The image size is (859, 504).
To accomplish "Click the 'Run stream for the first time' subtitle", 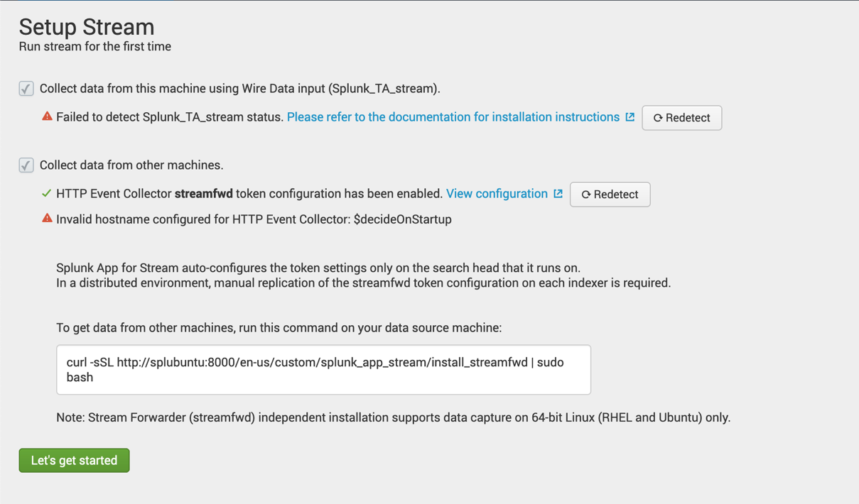I will [x=95, y=47].
